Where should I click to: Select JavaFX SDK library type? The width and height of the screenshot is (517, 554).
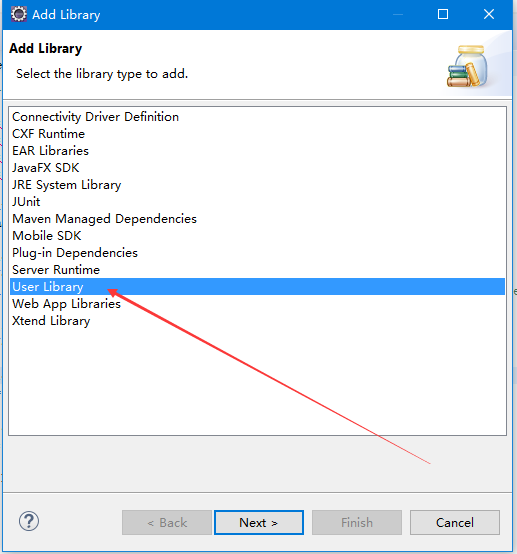click(46, 168)
